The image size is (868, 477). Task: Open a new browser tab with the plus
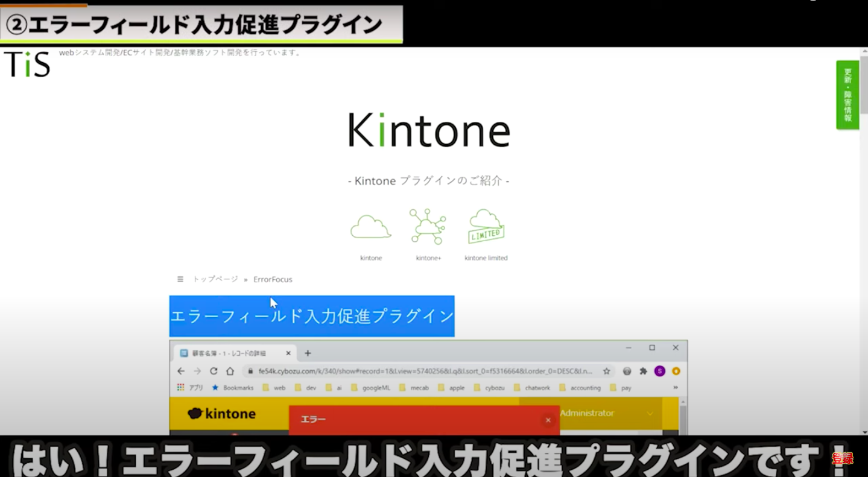tap(308, 353)
